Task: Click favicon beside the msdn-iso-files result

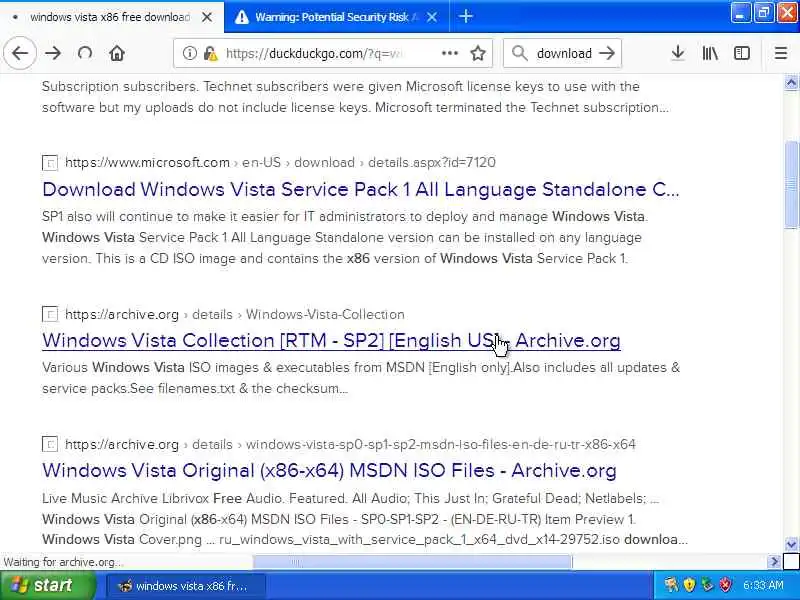Action: [x=49, y=444]
